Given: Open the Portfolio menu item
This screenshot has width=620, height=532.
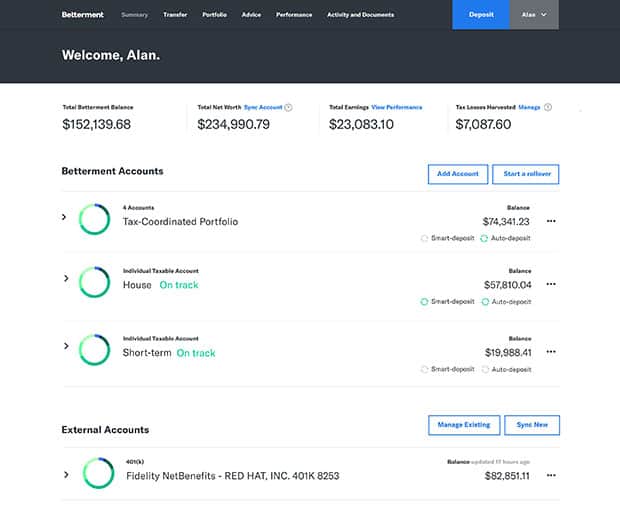Looking at the screenshot, I should [214, 15].
